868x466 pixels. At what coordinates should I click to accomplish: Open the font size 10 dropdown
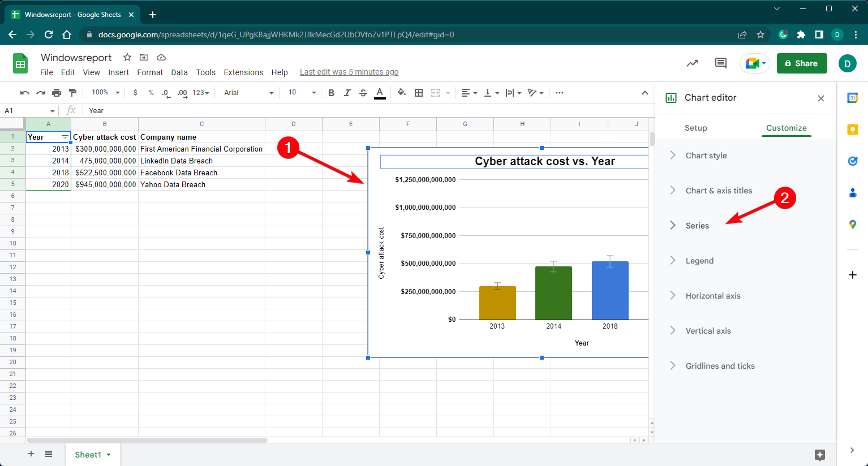pos(302,93)
